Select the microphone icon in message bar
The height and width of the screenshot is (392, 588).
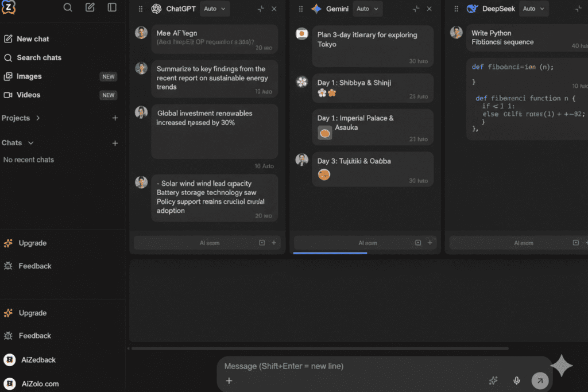[516, 380]
